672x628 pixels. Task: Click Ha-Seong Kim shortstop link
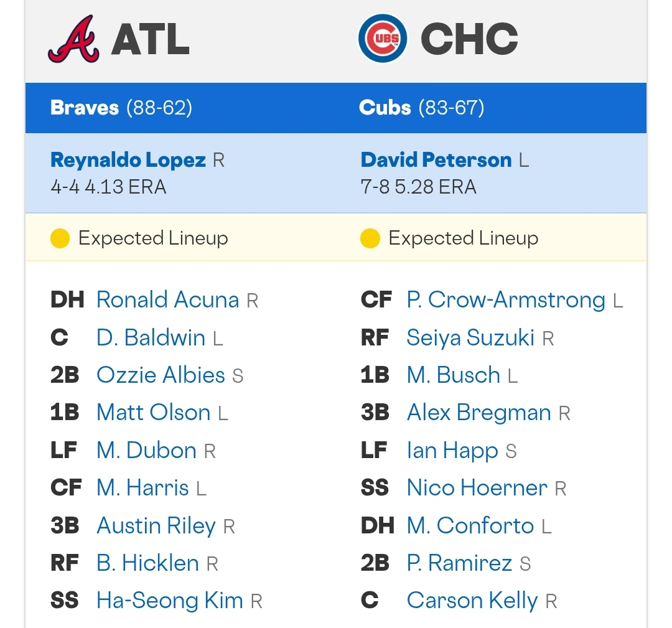click(x=170, y=601)
